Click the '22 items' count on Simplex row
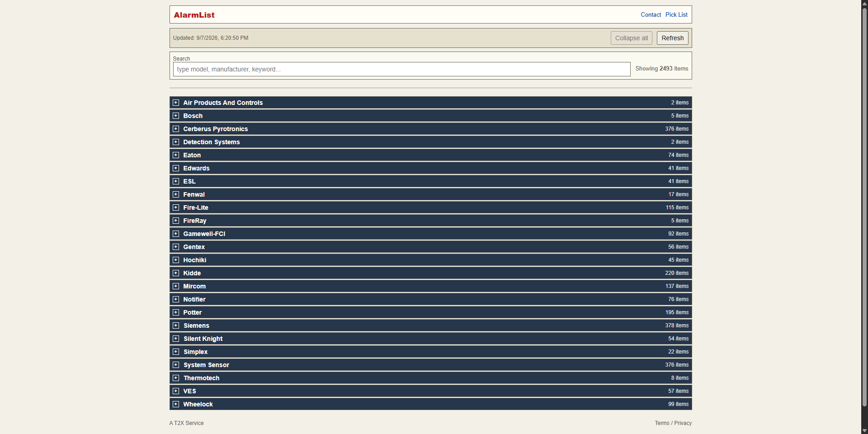Viewport: 868px width, 434px height. [x=679, y=352]
